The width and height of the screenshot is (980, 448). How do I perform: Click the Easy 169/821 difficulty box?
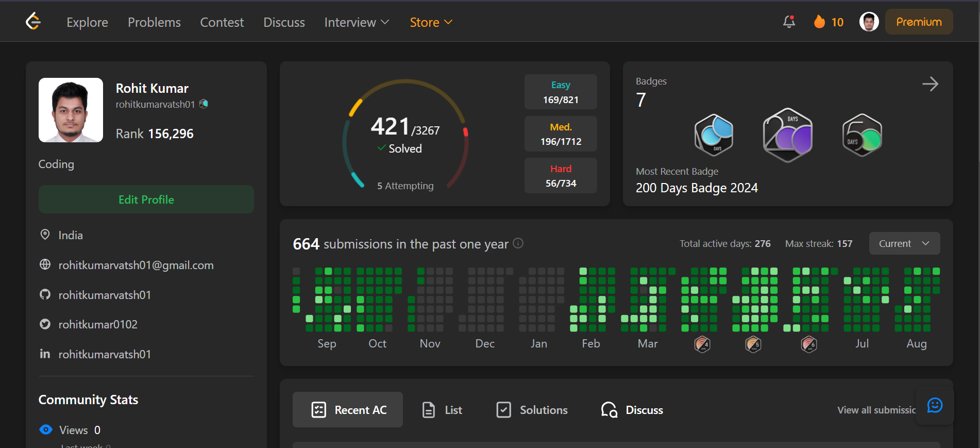(561, 92)
